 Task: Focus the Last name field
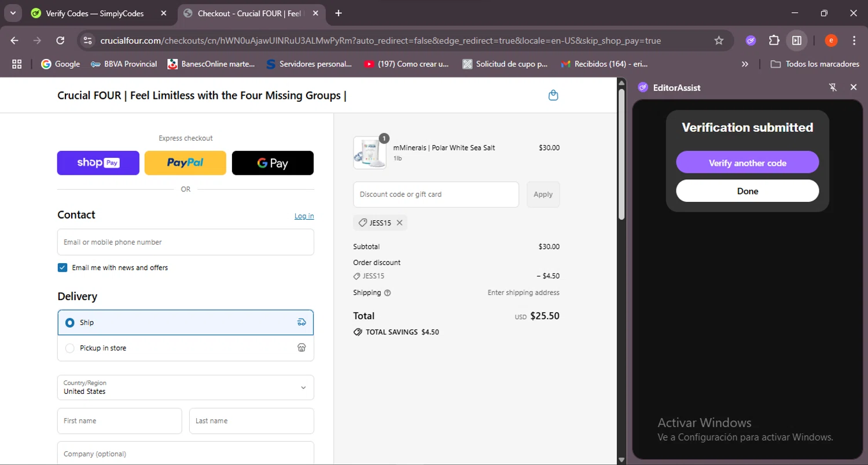(252, 421)
